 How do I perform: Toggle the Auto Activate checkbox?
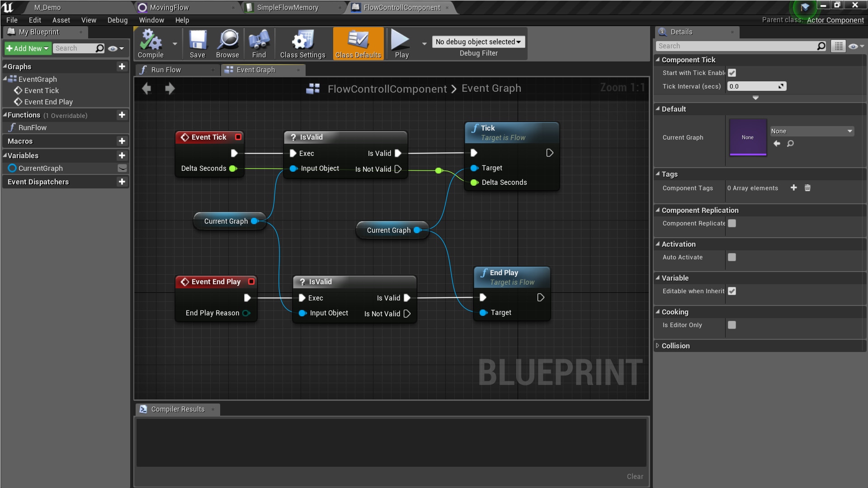point(732,257)
